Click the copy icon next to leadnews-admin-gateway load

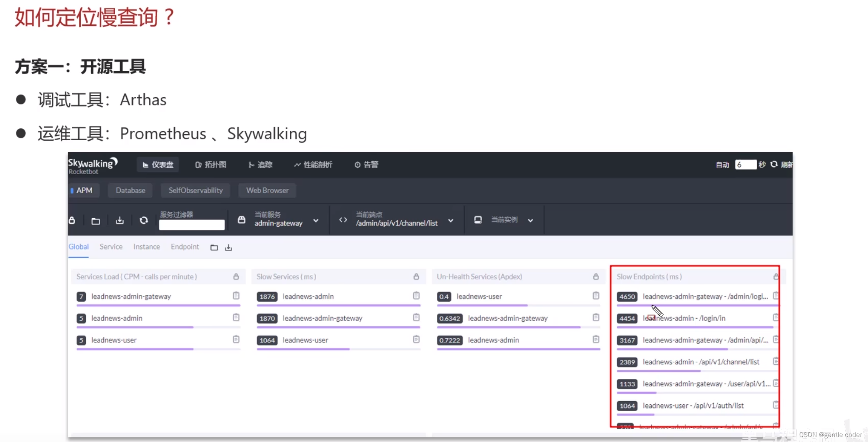(236, 296)
